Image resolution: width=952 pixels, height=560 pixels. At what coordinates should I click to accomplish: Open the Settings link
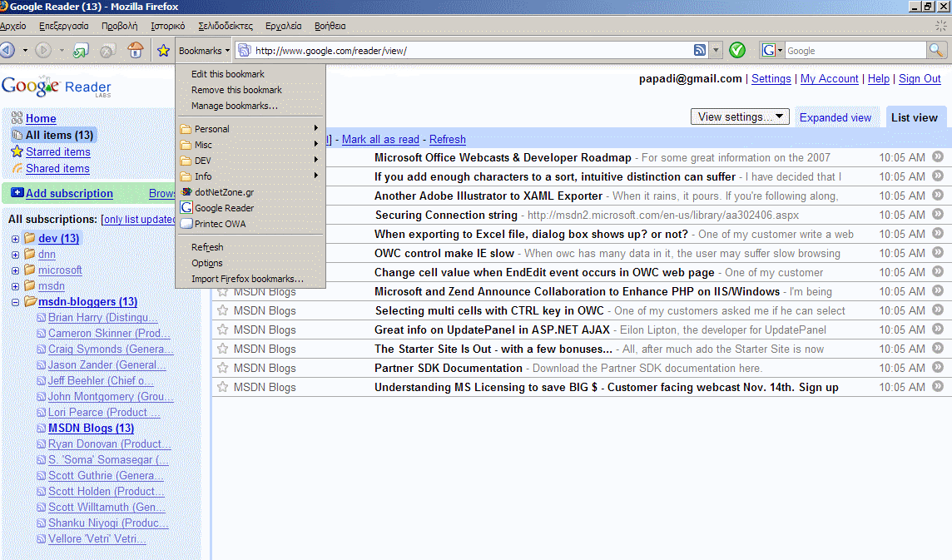click(771, 78)
